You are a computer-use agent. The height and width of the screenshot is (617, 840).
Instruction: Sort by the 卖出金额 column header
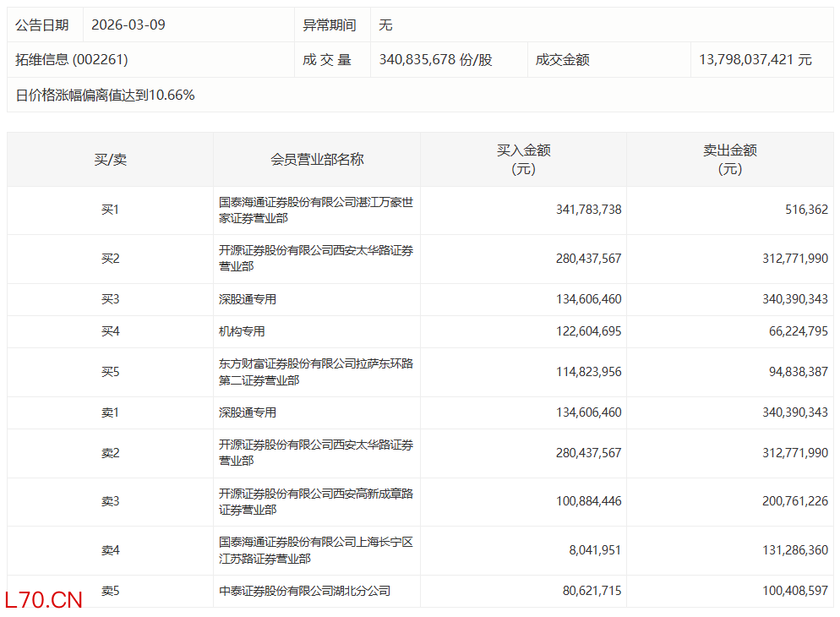[729, 159]
